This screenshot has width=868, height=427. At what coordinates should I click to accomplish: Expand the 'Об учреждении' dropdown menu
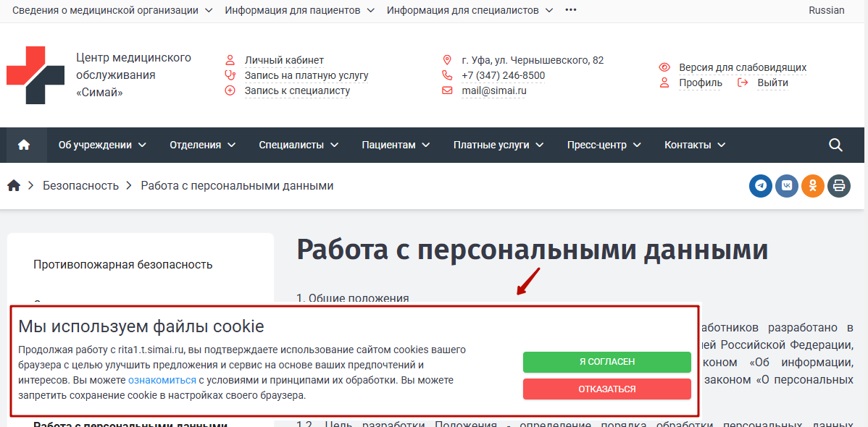pos(102,145)
